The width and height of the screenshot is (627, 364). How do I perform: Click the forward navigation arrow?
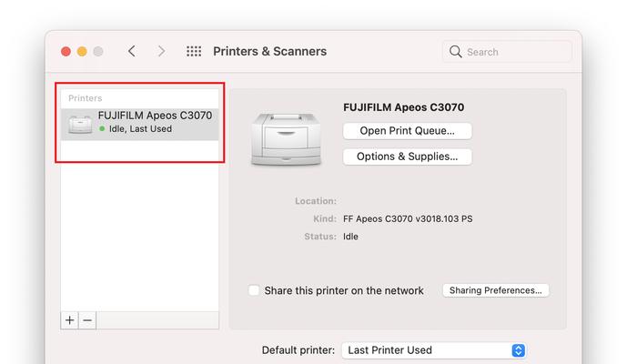click(161, 52)
